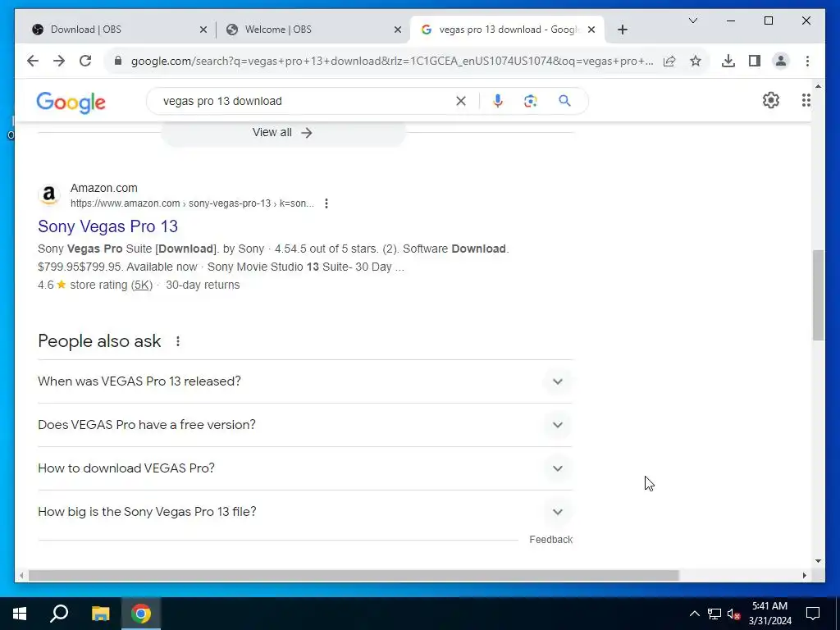Open File Explorer from the taskbar

pyautogui.click(x=100, y=614)
